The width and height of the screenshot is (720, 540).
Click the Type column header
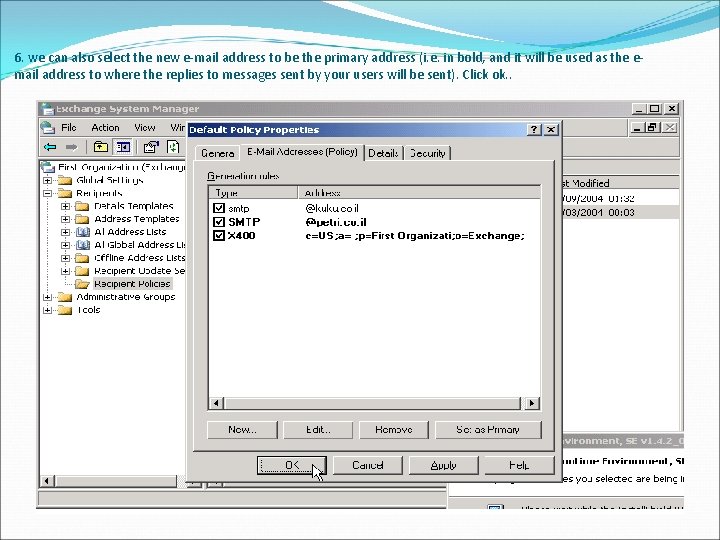point(253,193)
